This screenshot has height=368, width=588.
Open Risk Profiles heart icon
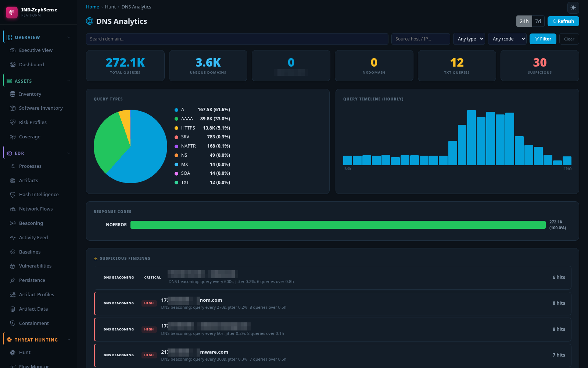13,123
